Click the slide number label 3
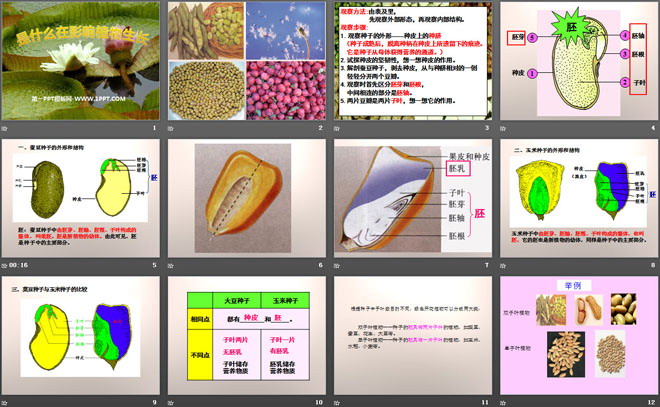This screenshot has width=660, height=407. pos(487,128)
